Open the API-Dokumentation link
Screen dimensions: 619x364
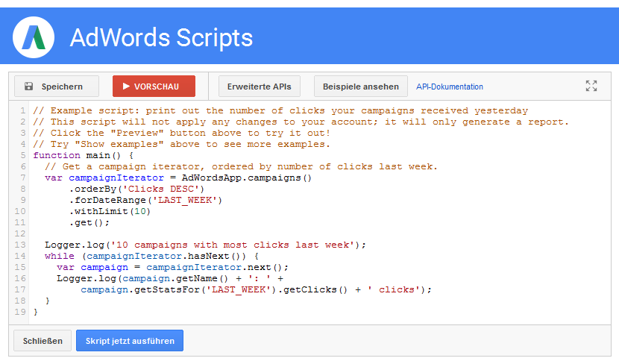(449, 87)
